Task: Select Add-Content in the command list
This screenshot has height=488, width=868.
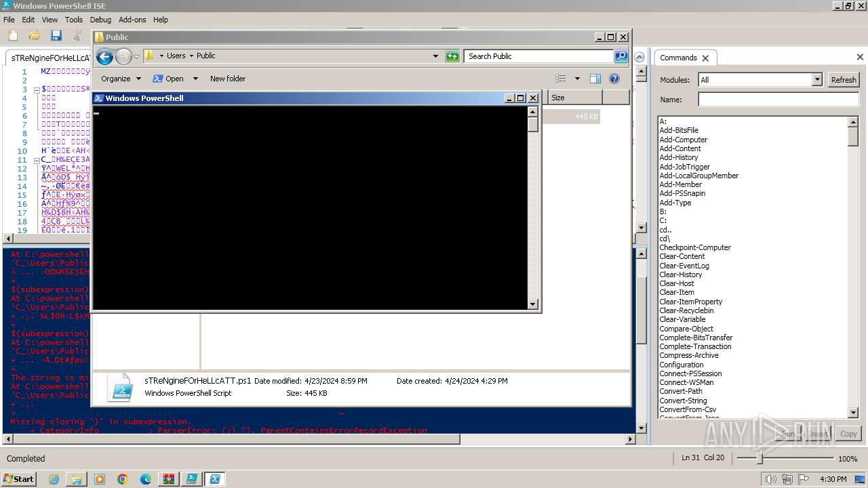Action: pyautogui.click(x=679, y=148)
